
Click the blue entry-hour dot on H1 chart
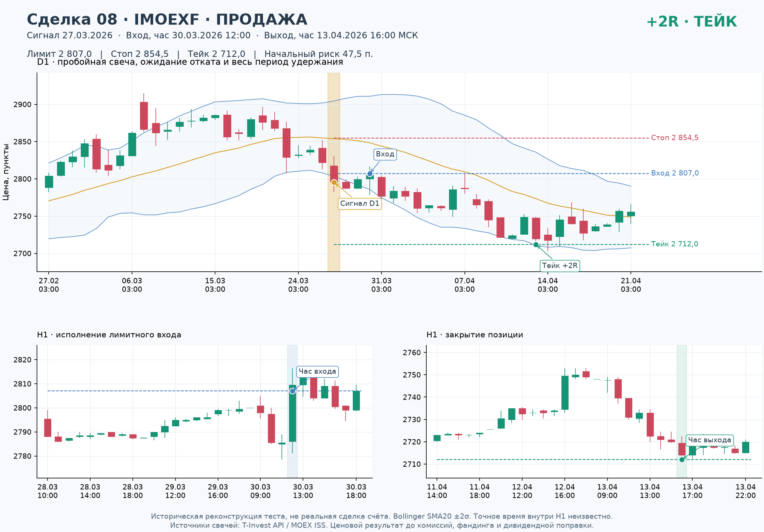tap(292, 391)
